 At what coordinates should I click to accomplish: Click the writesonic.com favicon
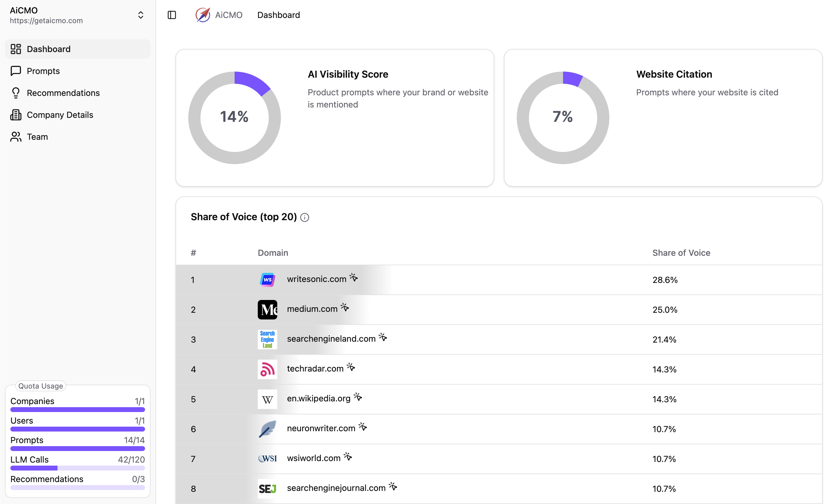(268, 280)
